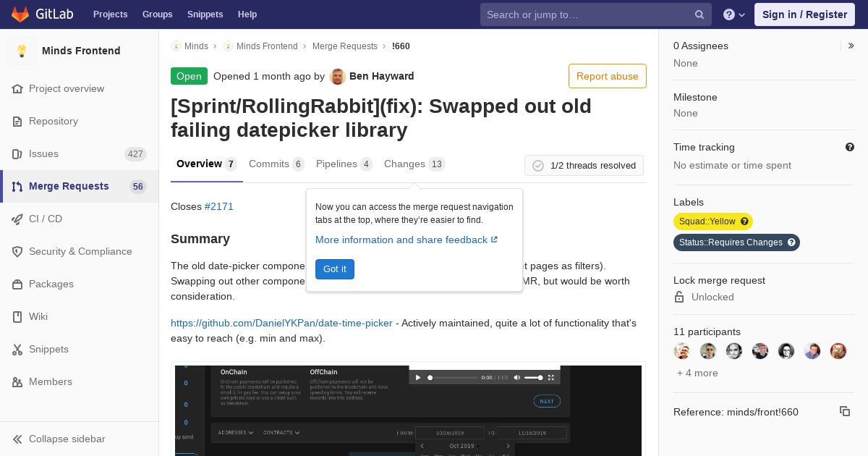Open Security & Compliance section
Viewport: 868px width, 456px height.
point(80,251)
